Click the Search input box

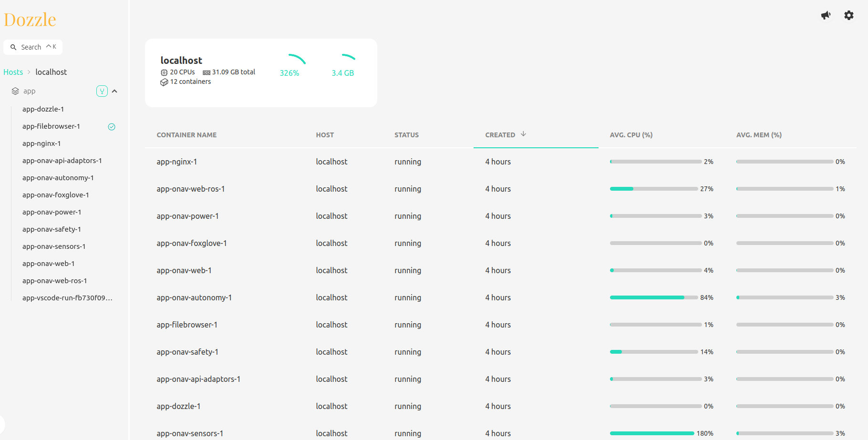(33, 47)
